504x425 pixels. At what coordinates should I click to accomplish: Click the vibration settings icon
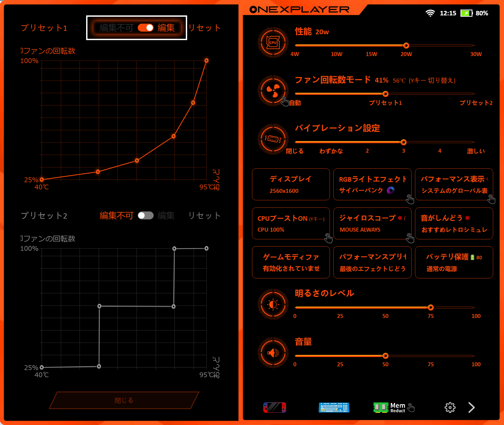273,139
